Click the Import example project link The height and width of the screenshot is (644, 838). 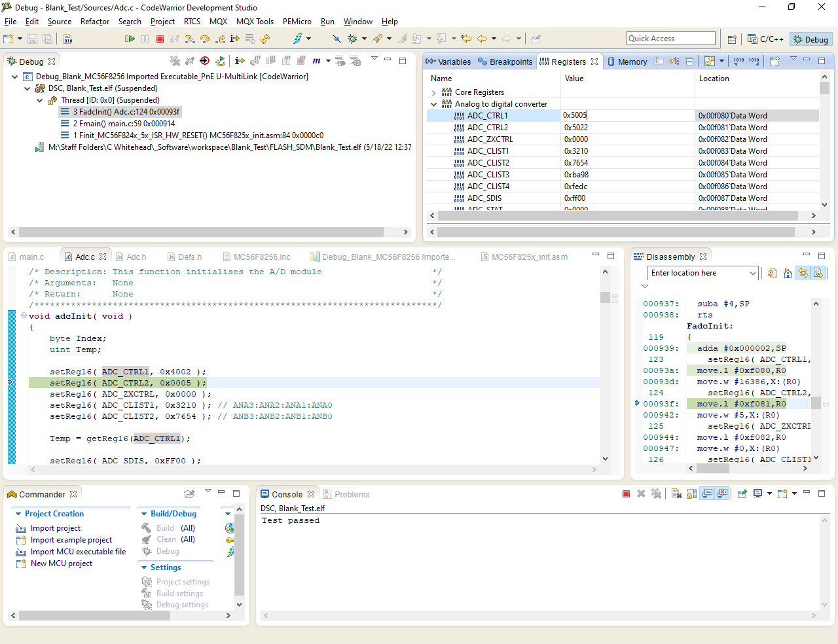71,540
